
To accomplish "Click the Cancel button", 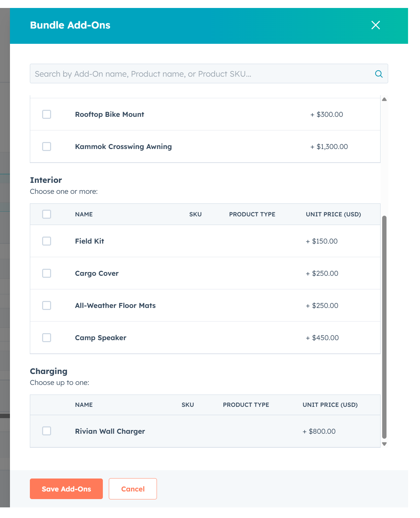I will pos(133,489).
